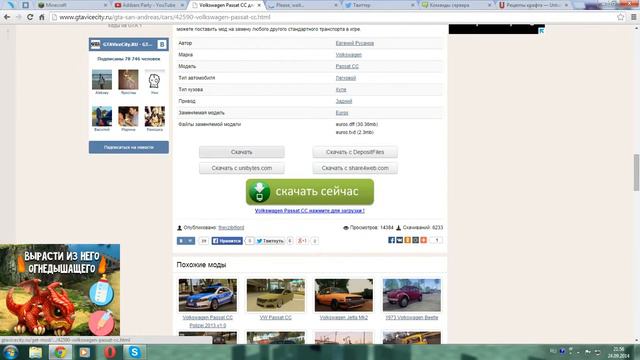Click the subscribe to news button
This screenshot has width=640, height=360.
[x=129, y=147]
